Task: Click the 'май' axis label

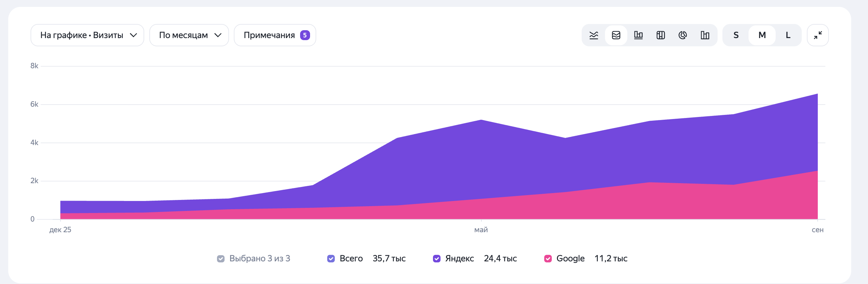Action: (x=481, y=230)
